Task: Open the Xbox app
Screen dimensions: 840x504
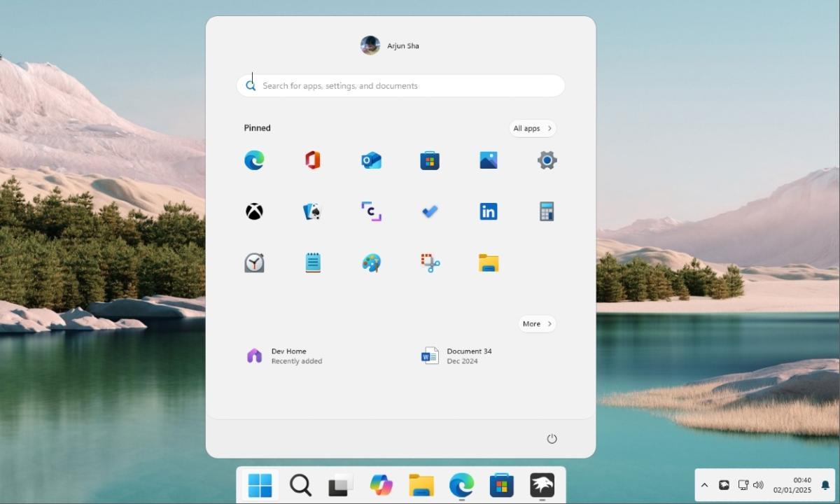Action: coord(254,211)
